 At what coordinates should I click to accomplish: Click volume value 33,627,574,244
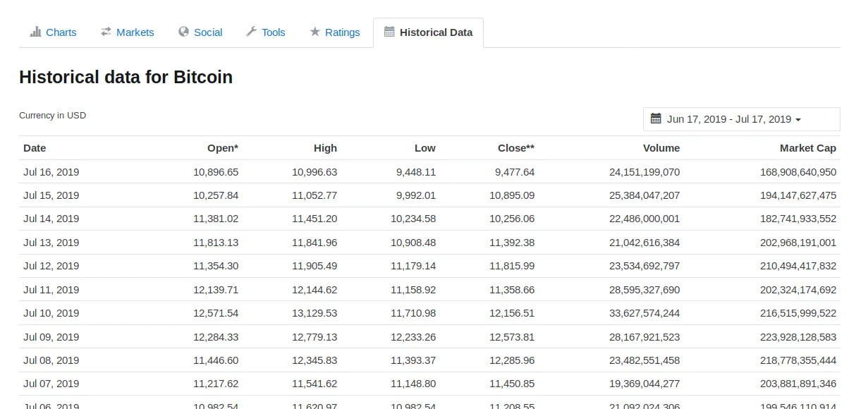tap(644, 313)
